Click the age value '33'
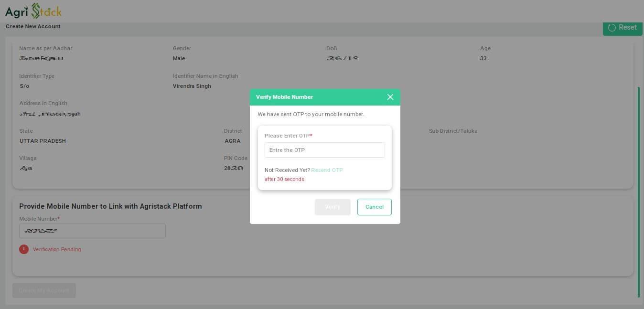 point(483,58)
